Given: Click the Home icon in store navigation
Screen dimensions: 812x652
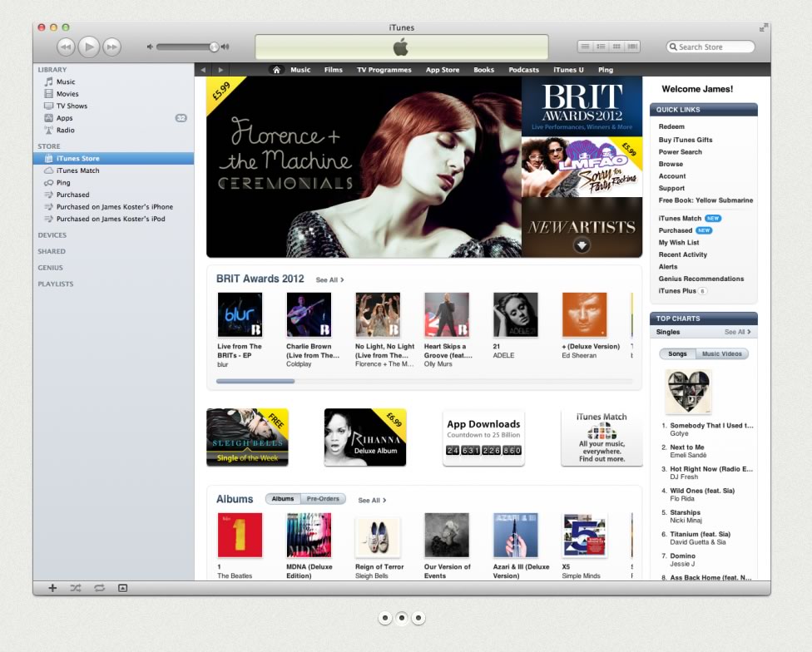Looking at the screenshot, I should click(x=276, y=70).
